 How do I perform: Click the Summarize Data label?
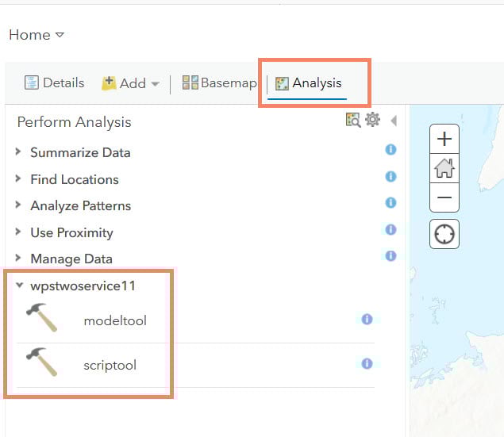[x=80, y=152]
